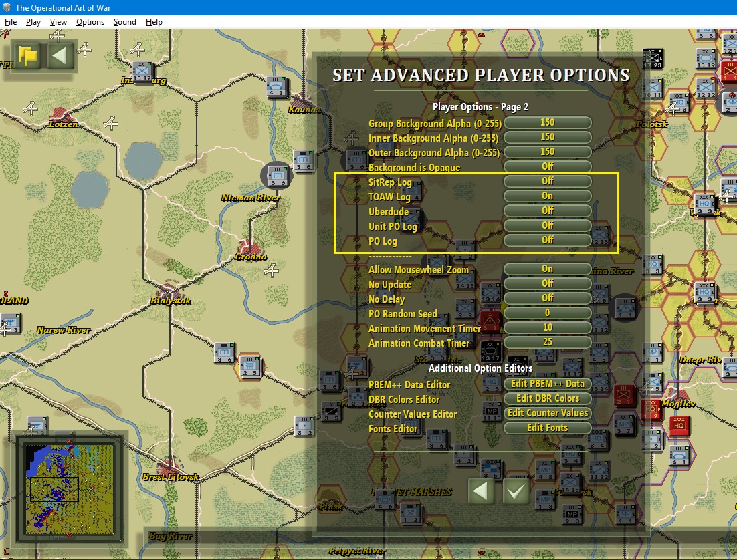Image resolution: width=737 pixels, height=560 pixels.
Task: Toggle the No Update option
Action: (547, 283)
